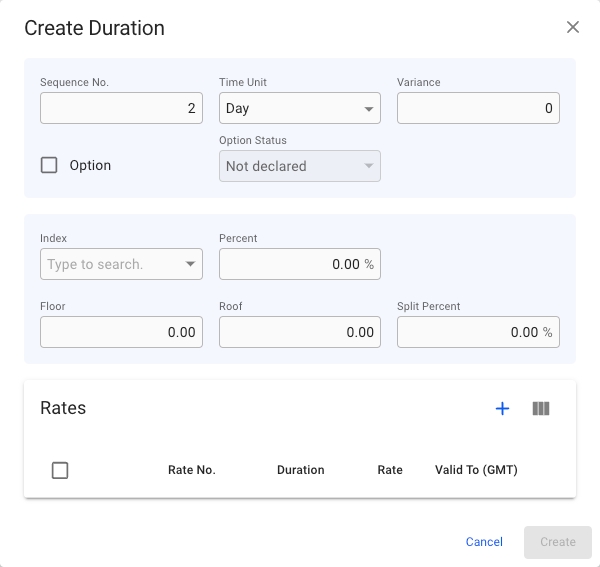Click the Split Percent field
This screenshot has height=567, width=600.
click(470, 332)
